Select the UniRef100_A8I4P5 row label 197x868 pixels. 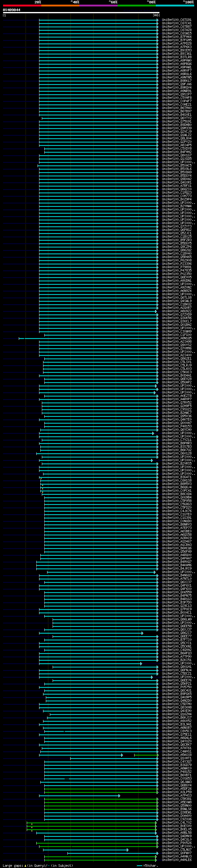click(176, 145)
